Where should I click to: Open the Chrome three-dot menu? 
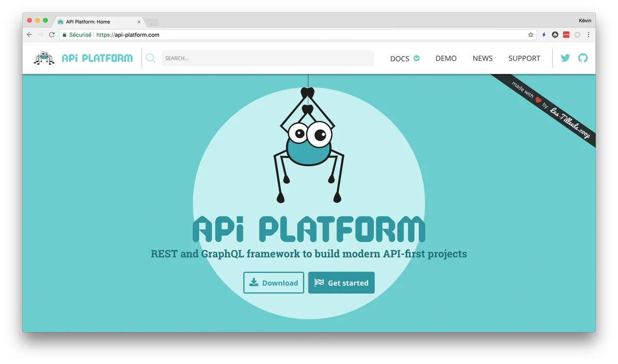pyautogui.click(x=588, y=34)
